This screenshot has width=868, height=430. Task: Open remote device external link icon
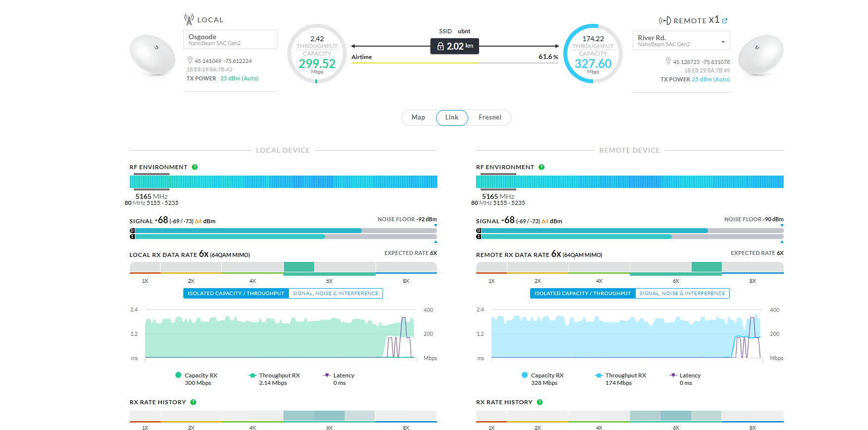(x=725, y=21)
